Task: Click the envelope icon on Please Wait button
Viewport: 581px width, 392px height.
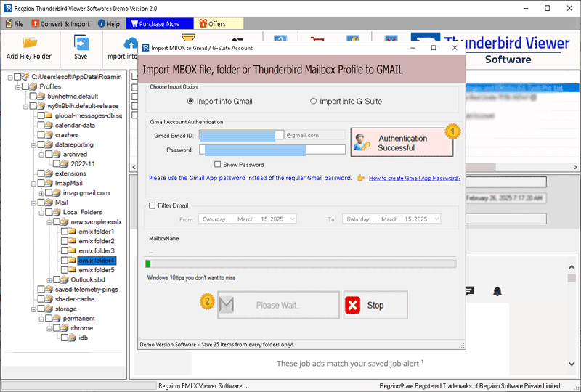Action: pyautogui.click(x=227, y=305)
